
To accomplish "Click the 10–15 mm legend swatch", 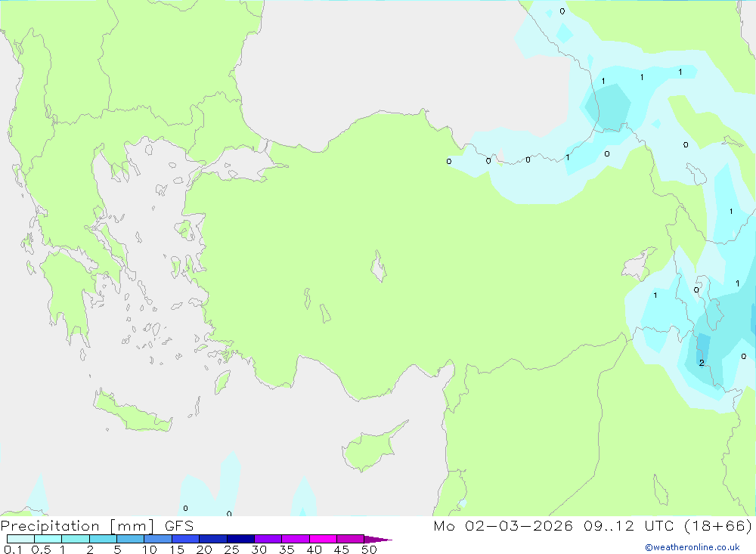I will (x=158, y=539).
